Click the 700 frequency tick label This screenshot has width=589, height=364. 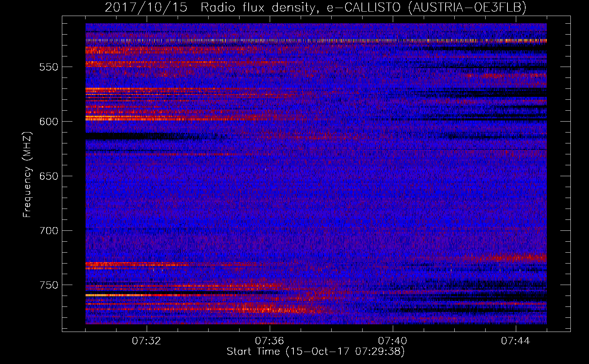[49, 231]
